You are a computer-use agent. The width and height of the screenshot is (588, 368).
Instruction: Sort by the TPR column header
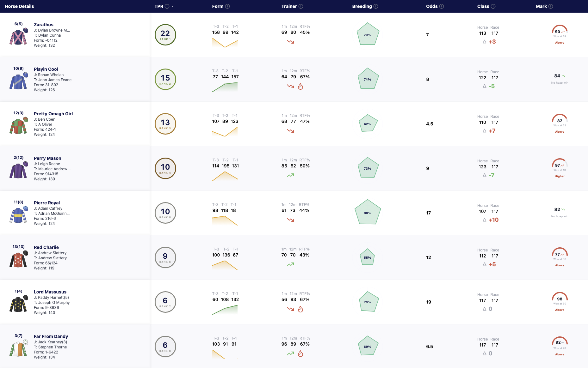159,6
